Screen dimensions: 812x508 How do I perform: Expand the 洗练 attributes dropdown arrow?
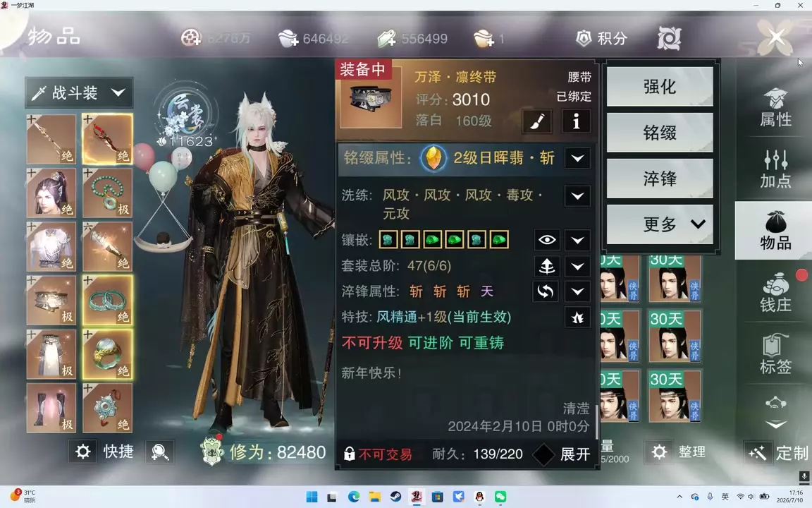pyautogui.click(x=577, y=196)
